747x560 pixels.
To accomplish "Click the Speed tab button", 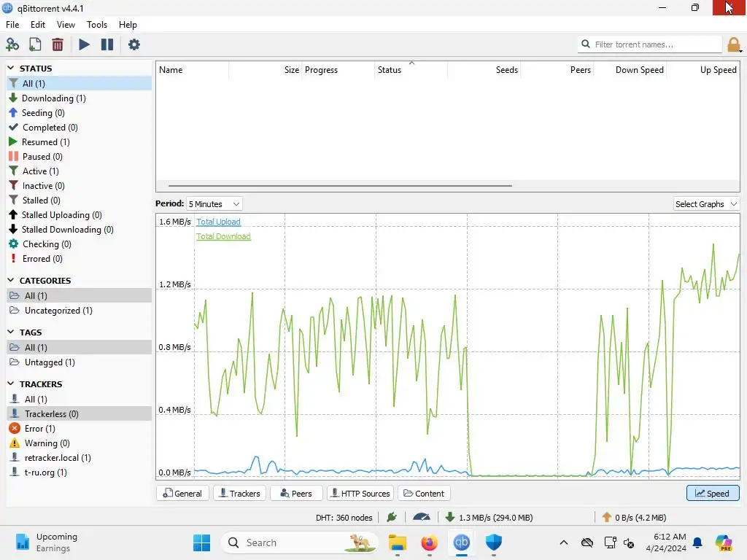I will (x=713, y=494).
